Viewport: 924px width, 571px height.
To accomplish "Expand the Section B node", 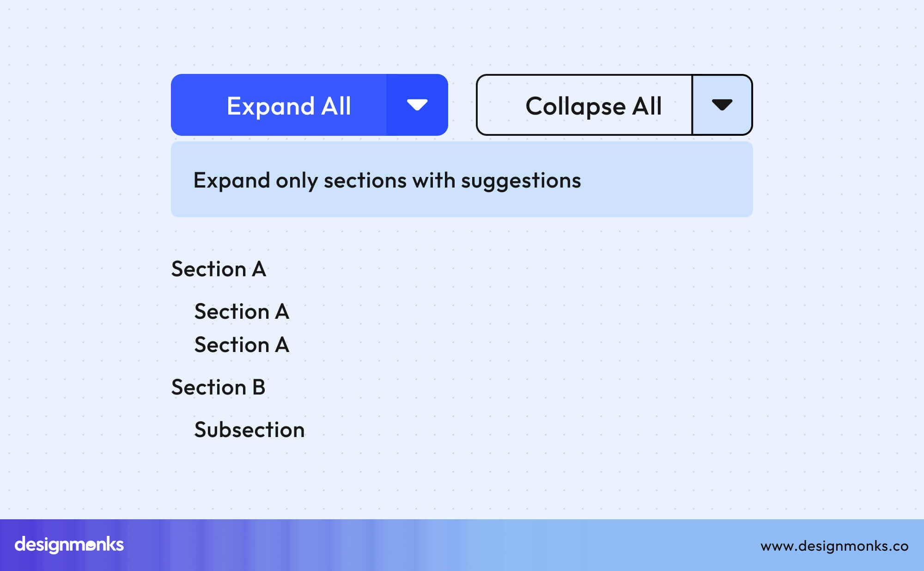I will (x=219, y=388).
